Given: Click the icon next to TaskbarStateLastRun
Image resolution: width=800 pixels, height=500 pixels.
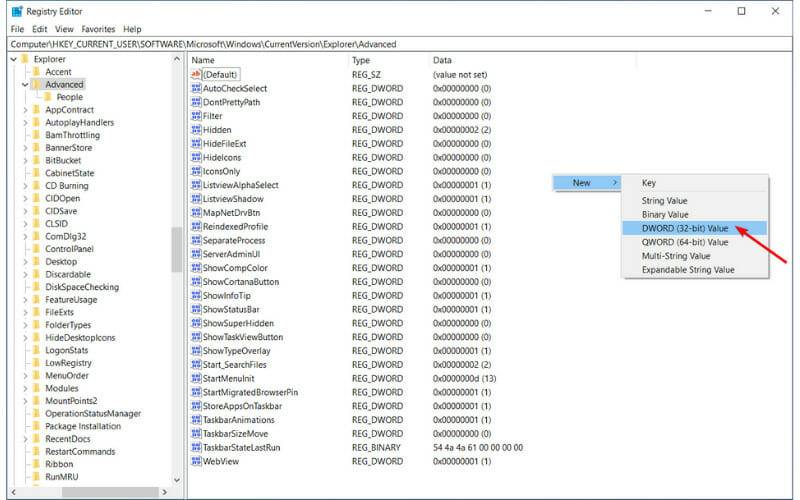Looking at the screenshot, I should 196,447.
